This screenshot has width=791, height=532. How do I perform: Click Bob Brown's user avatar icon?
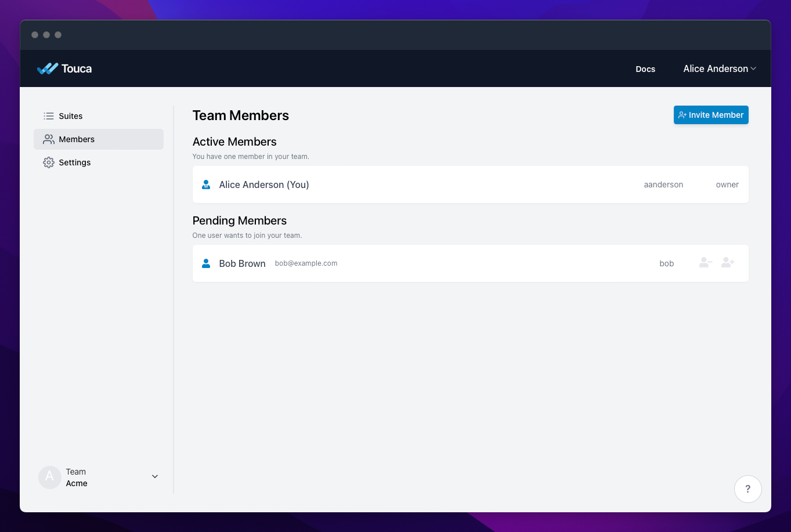tap(206, 263)
